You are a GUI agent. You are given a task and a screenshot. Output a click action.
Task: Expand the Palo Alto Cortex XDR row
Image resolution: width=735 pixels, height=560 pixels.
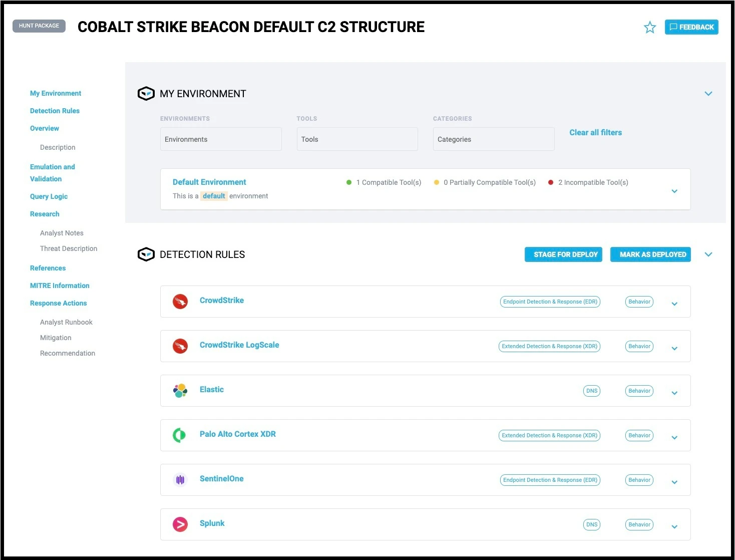pyautogui.click(x=674, y=438)
